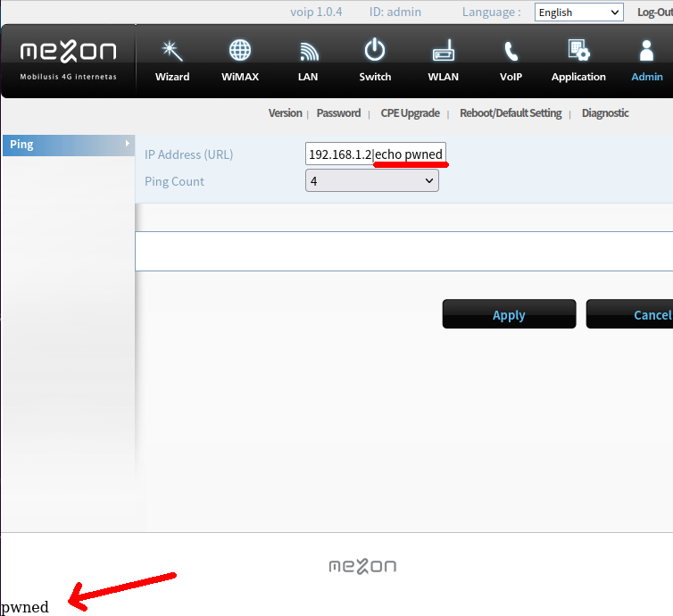Click the Admin menu label

pyautogui.click(x=647, y=77)
